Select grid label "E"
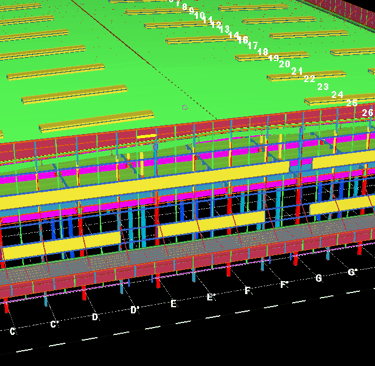Screen dimensions: 375x366 173,304
